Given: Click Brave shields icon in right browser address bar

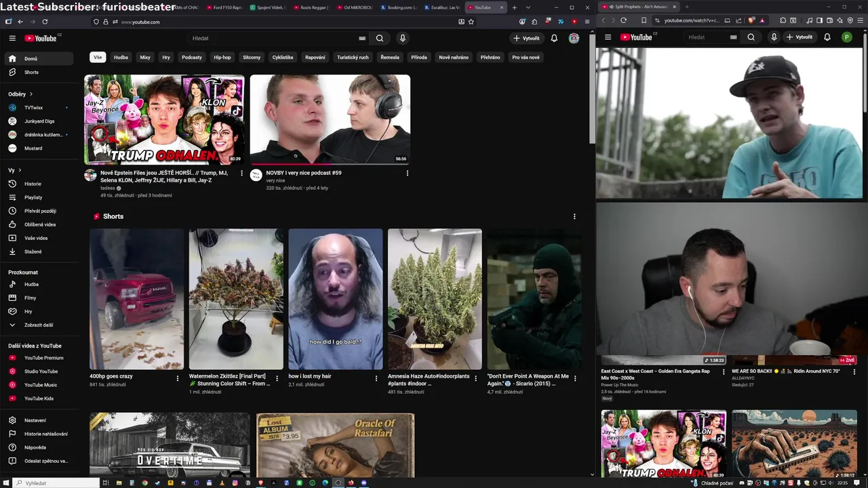Looking at the screenshot, I should point(751,20).
